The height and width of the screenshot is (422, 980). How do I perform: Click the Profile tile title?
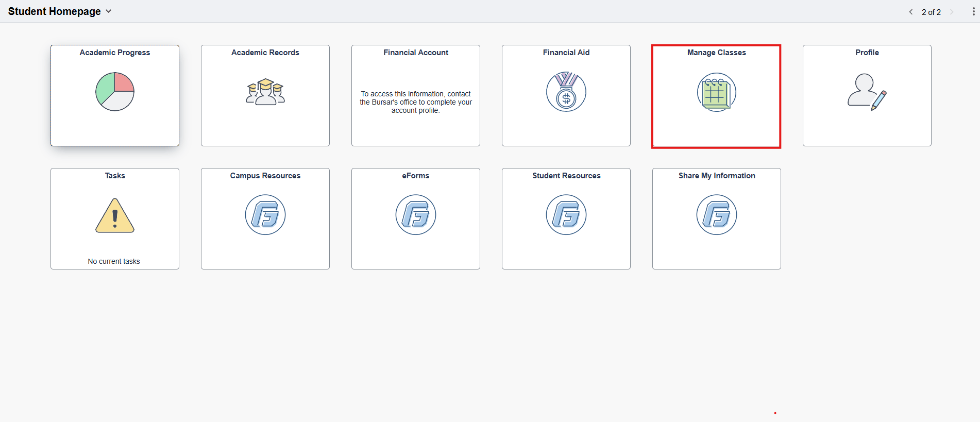pyautogui.click(x=867, y=53)
